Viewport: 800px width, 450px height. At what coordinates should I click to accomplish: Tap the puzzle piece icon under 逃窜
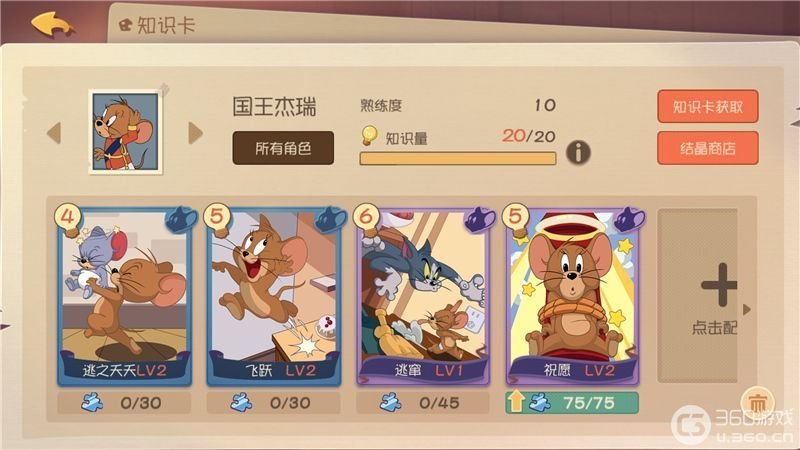coord(391,403)
